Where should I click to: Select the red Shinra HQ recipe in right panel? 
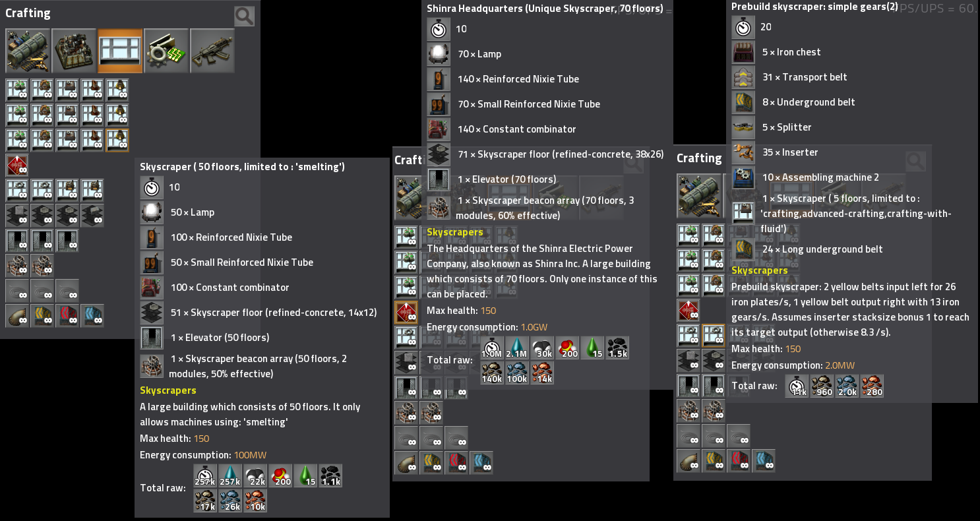[689, 311]
